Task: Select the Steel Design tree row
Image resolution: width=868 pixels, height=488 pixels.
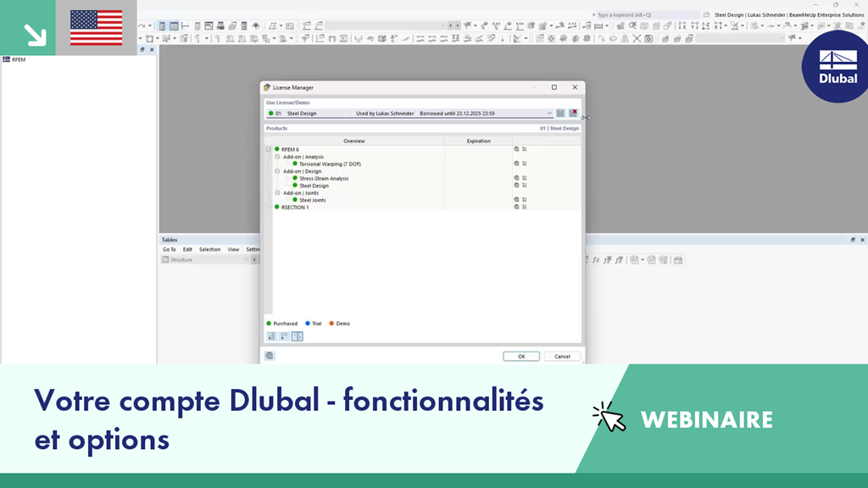Action: click(x=314, y=186)
